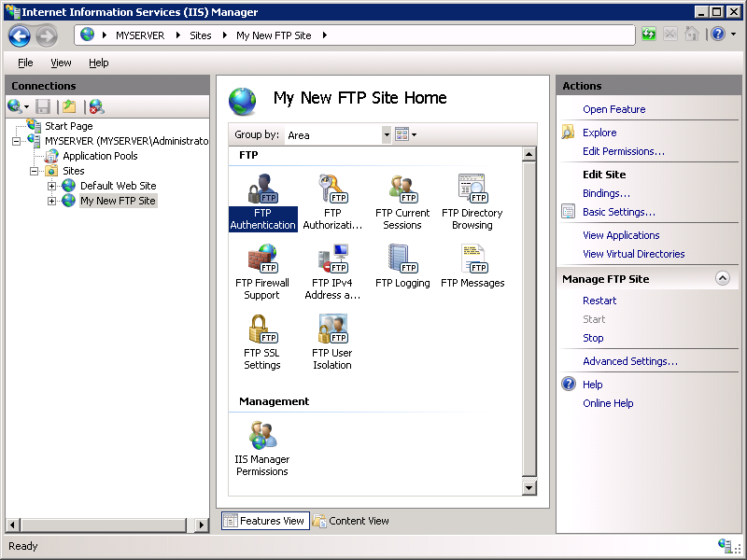Screen dimensions: 747x560
Task: Open the FTP Authentication feature
Action: [x=262, y=198]
